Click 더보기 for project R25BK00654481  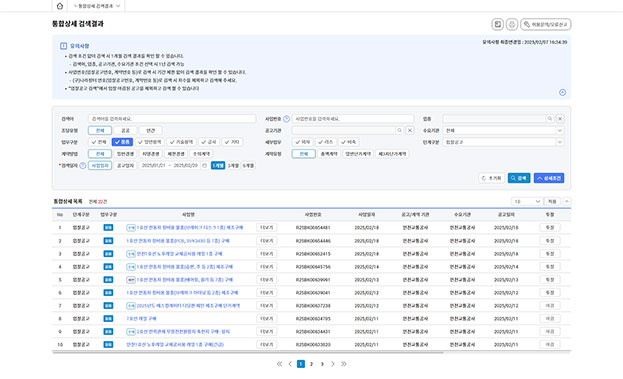[267, 228]
